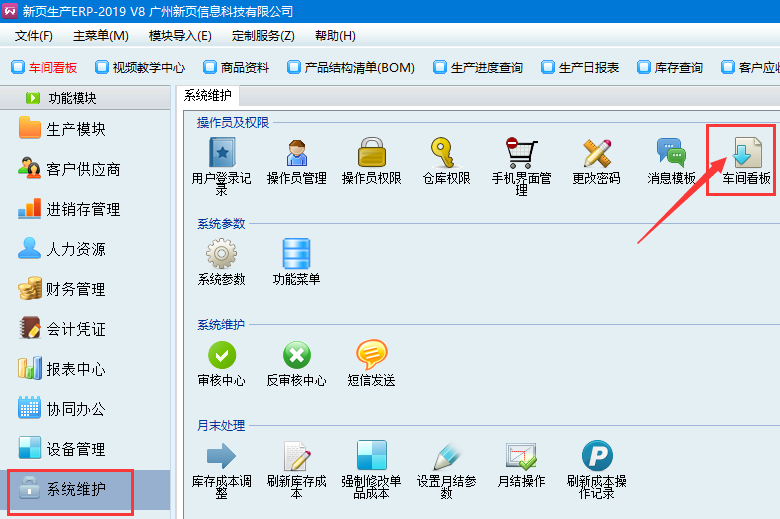Open 设置月结参数 icon

click(x=446, y=456)
